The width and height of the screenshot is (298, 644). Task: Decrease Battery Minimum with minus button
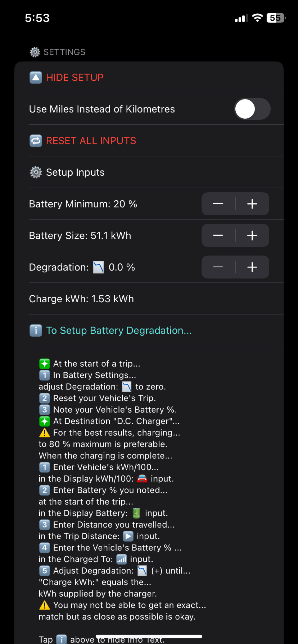218,204
